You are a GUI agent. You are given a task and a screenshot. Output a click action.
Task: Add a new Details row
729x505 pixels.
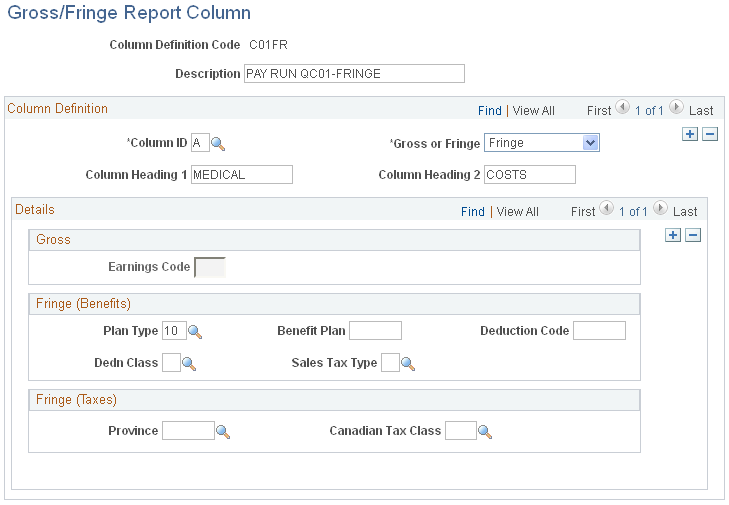point(673,235)
